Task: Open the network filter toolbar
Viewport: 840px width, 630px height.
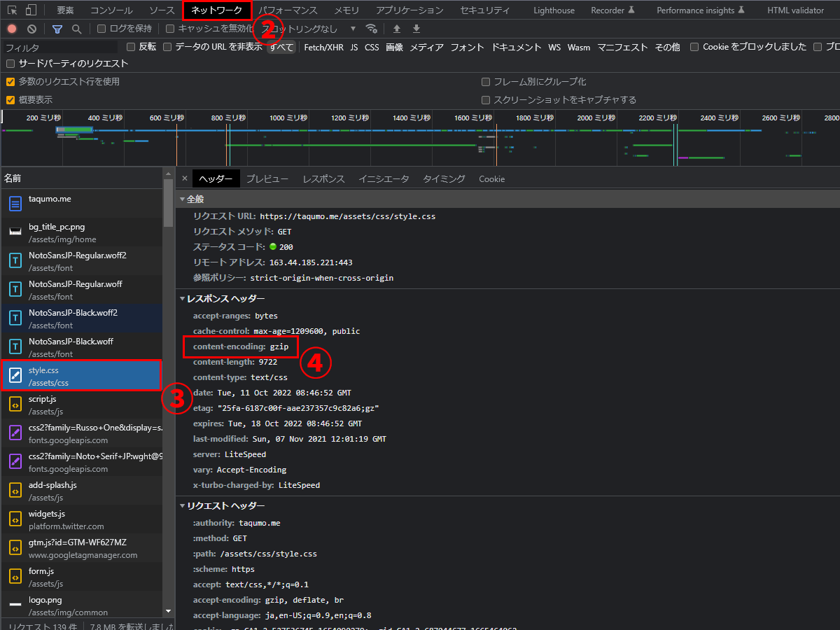Action: tap(57, 29)
